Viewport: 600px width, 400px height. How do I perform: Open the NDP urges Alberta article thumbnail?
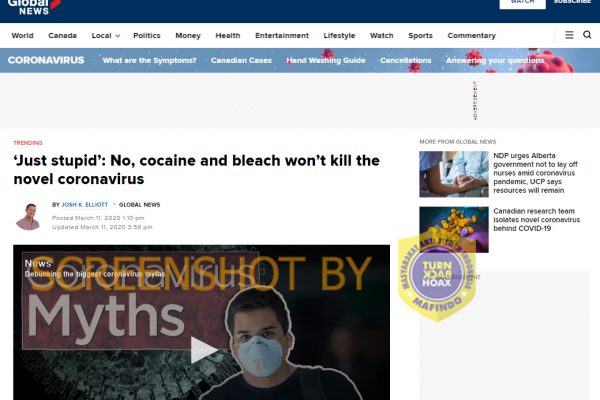tap(454, 174)
